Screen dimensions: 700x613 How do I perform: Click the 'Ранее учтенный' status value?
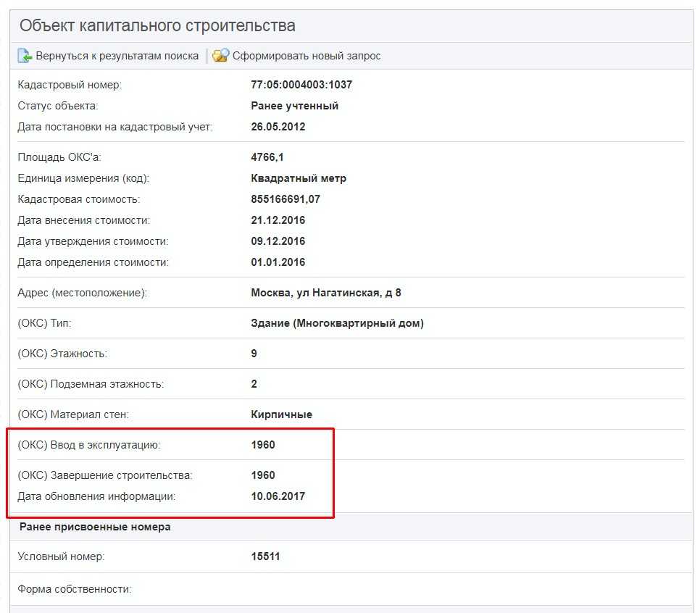(294, 106)
